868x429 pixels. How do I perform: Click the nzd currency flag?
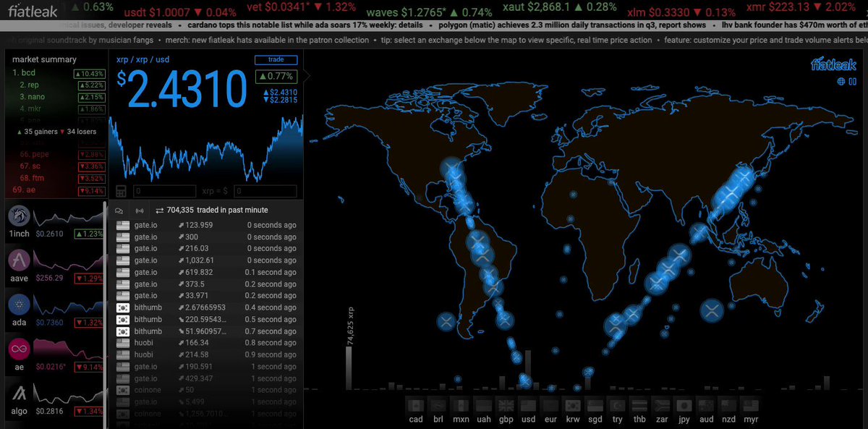pyautogui.click(x=728, y=404)
